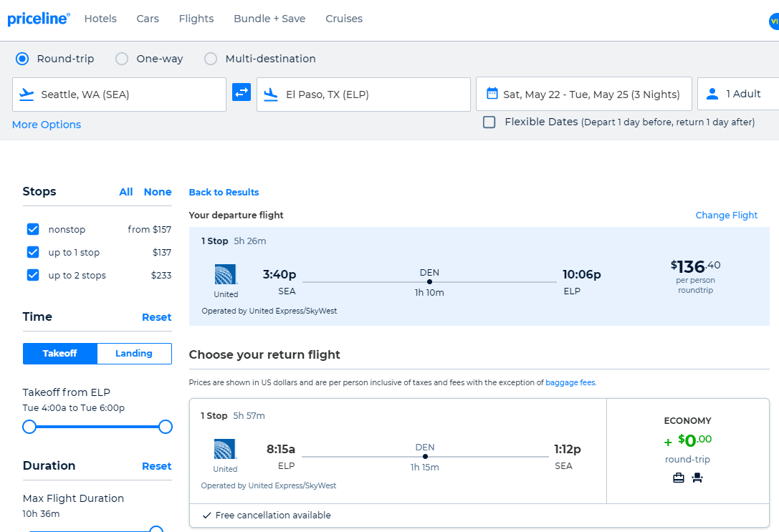This screenshot has width=779, height=532.
Task: Select the One-way trip radio button
Action: click(x=122, y=59)
